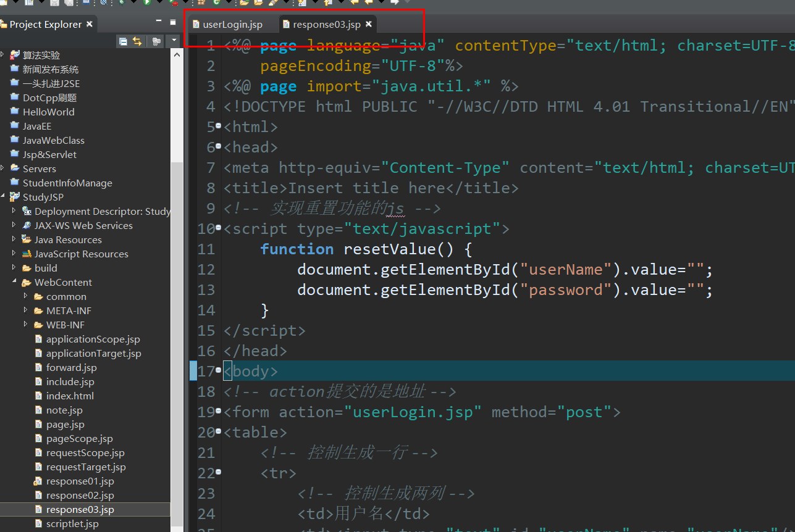This screenshot has height=532, width=795.
Task: Click the WebContent open-folder icon
Action: [x=27, y=282]
